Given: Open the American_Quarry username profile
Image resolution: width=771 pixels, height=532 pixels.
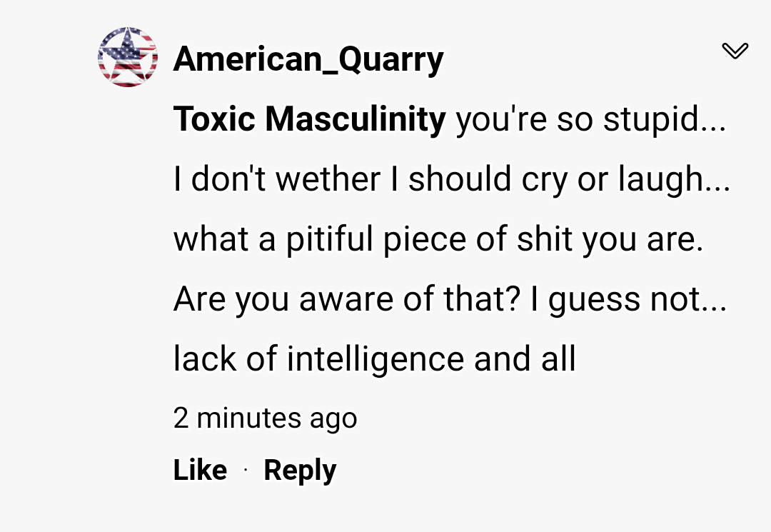Looking at the screenshot, I should [x=308, y=59].
